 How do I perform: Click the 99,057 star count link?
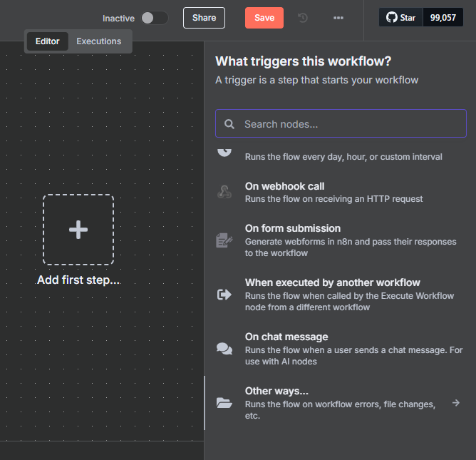pos(443,17)
